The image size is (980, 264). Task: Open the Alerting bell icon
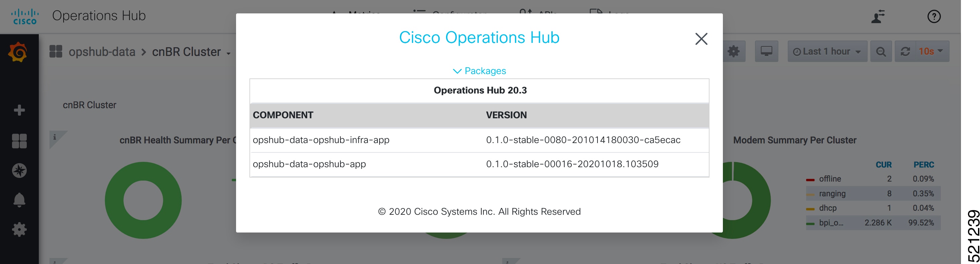pyautogui.click(x=19, y=200)
